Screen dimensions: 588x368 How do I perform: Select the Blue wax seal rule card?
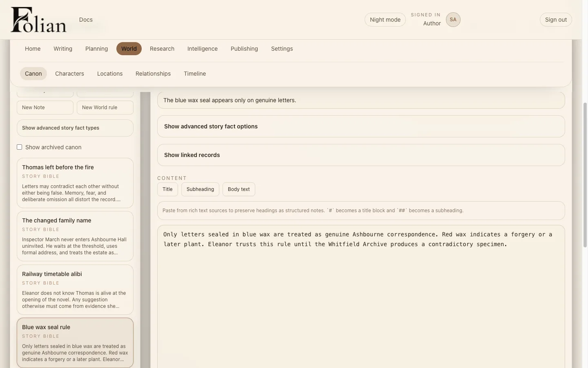click(75, 343)
